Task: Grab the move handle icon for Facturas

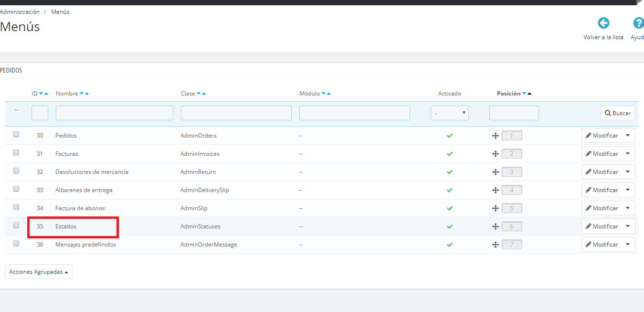Action: click(x=495, y=154)
